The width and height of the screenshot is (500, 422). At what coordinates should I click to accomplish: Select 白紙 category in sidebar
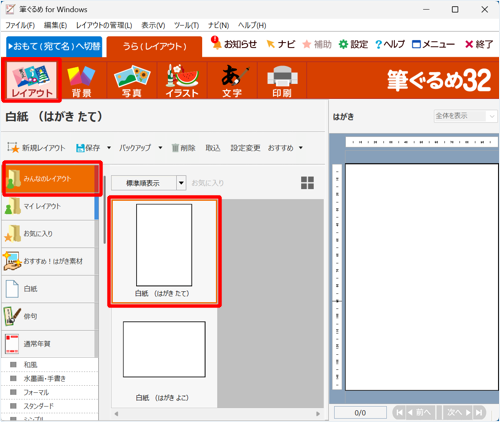(x=49, y=289)
